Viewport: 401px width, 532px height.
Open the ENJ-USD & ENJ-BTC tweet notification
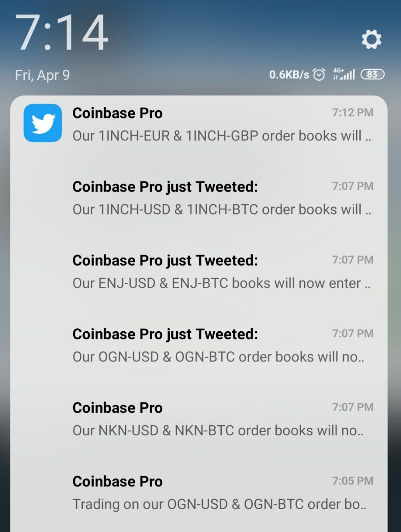coord(199,271)
